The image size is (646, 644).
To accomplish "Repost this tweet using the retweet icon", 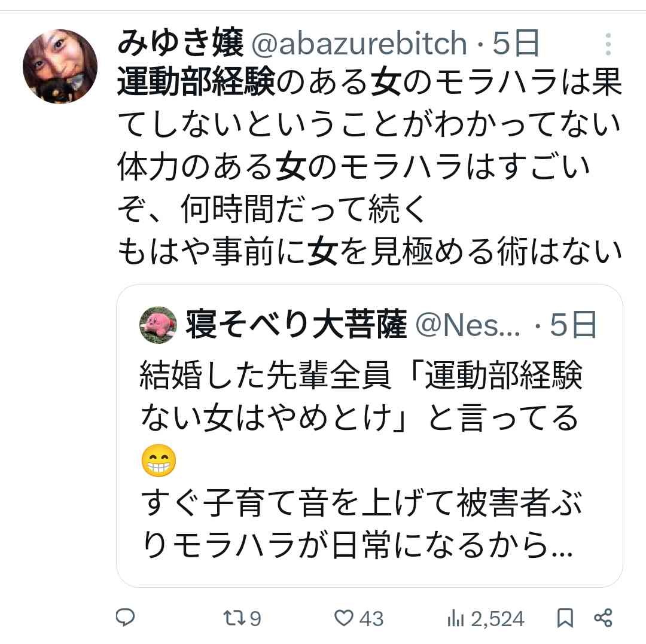I will point(231,618).
